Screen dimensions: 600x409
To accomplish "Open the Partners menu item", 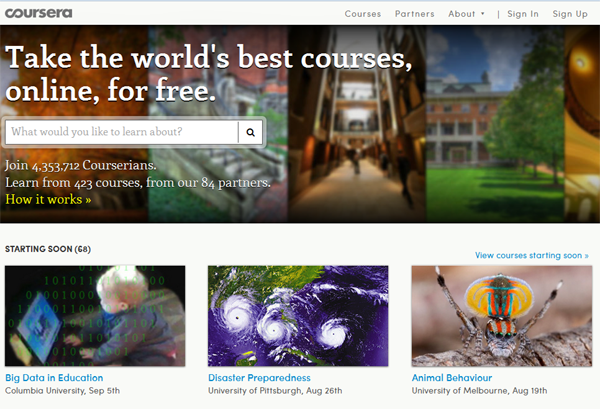I will [x=414, y=14].
